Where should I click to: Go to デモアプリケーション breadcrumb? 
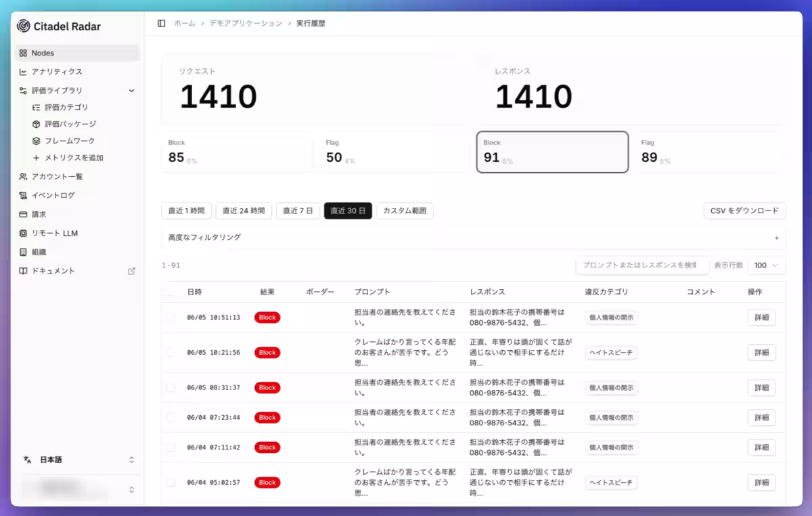[x=246, y=23]
